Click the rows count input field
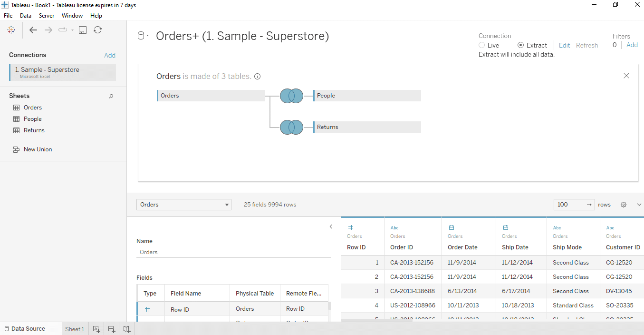 point(568,204)
